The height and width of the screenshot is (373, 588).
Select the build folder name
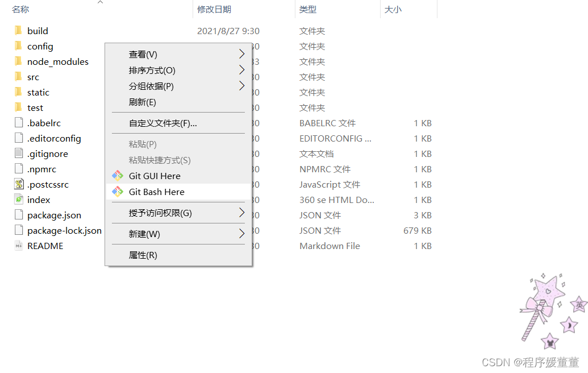pos(37,31)
